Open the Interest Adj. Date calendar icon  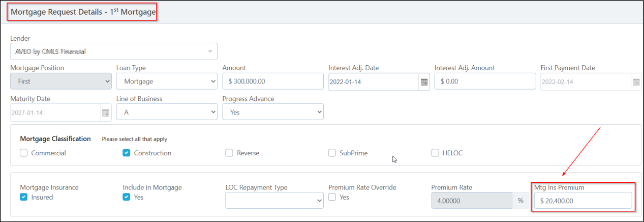coord(424,82)
